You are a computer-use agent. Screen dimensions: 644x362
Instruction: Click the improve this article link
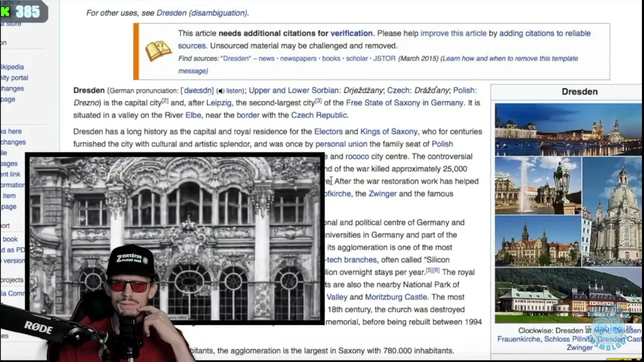click(453, 33)
